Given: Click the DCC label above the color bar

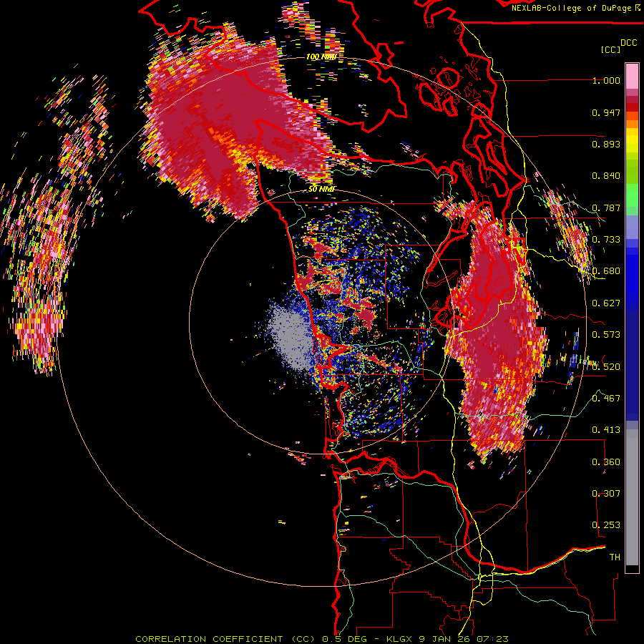Looking at the screenshot, I should pyautogui.click(x=628, y=43).
